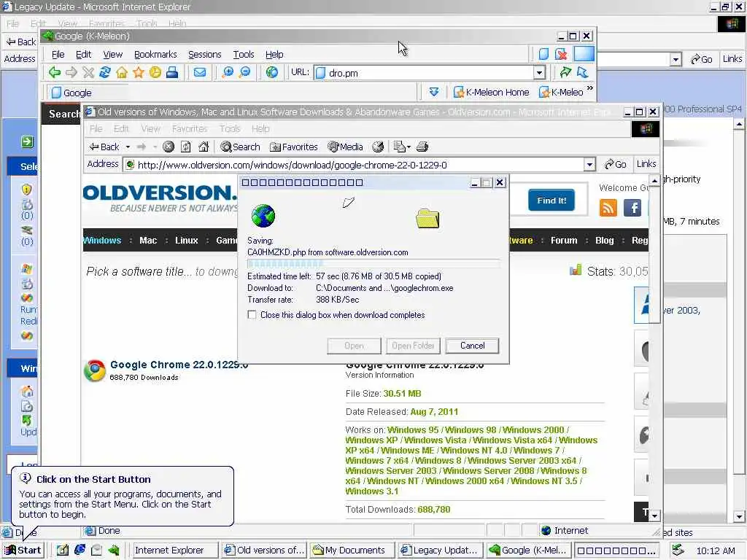The width and height of the screenshot is (747, 560).
Task: Click K-Meleon new tab page icon
Action: tap(543, 54)
